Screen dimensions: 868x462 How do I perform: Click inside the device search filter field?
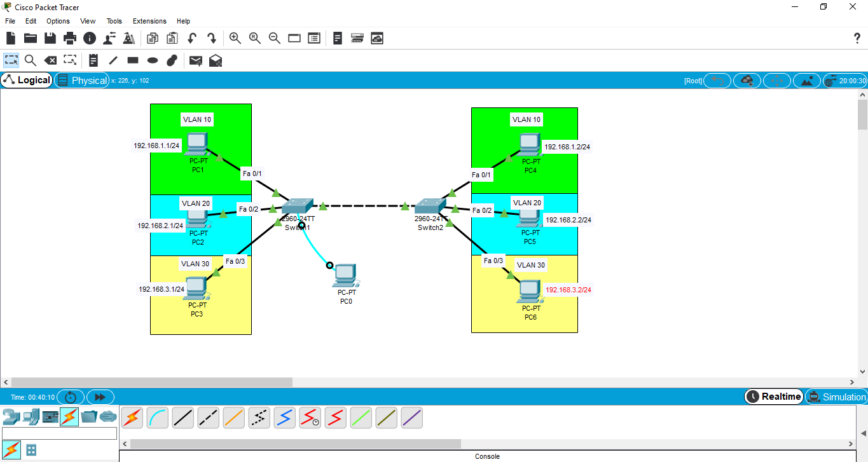click(x=59, y=433)
